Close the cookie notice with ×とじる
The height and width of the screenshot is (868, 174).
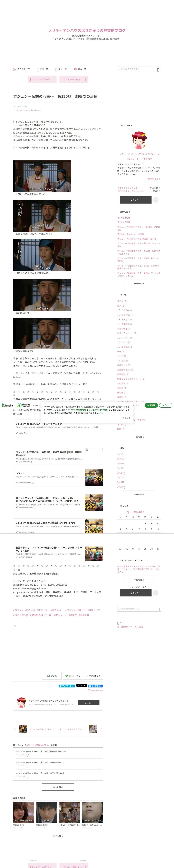point(126,418)
